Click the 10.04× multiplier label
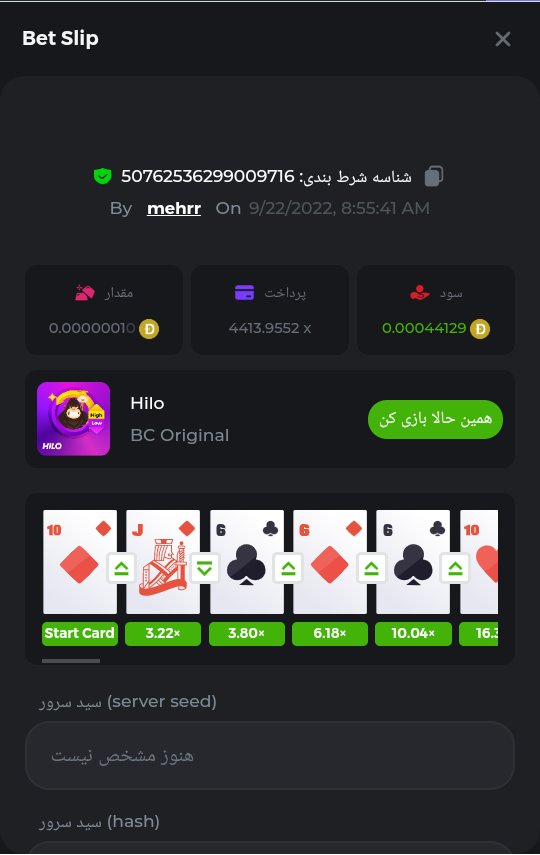The height and width of the screenshot is (855, 540). coord(413,634)
